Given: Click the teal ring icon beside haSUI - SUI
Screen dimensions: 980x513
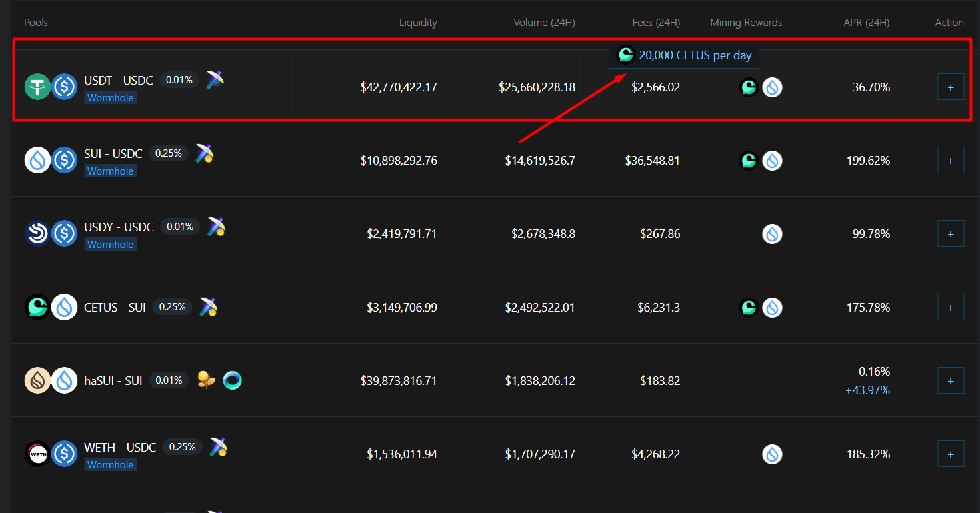Looking at the screenshot, I should coord(232,380).
